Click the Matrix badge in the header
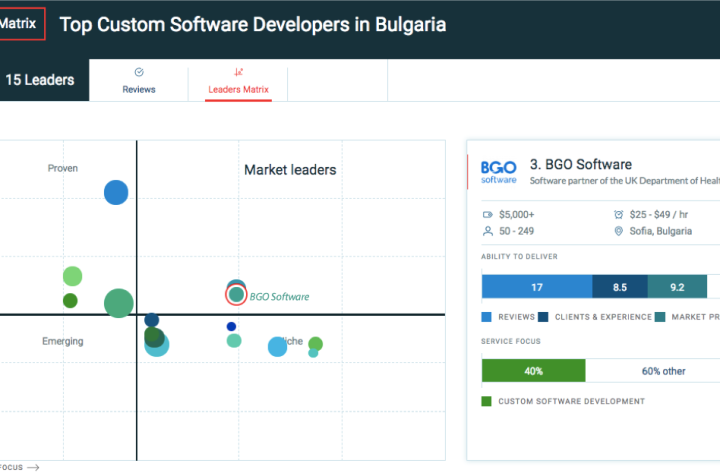This screenshot has height=476, width=720. pos(20,23)
